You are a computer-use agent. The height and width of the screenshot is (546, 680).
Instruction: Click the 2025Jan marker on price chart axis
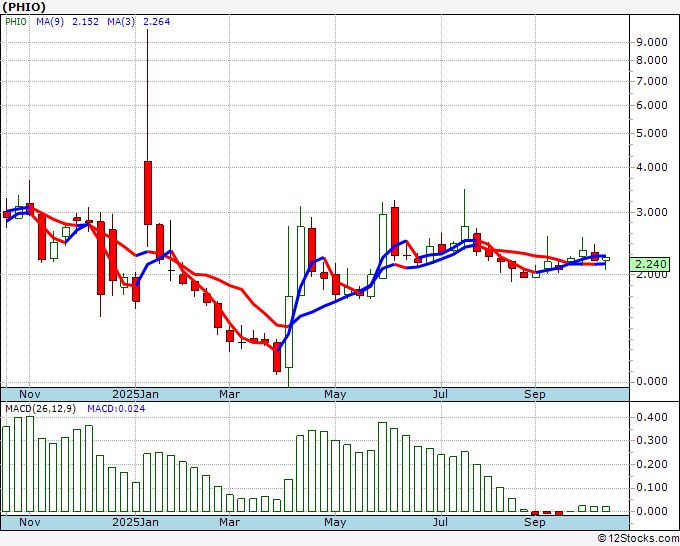tap(135, 394)
